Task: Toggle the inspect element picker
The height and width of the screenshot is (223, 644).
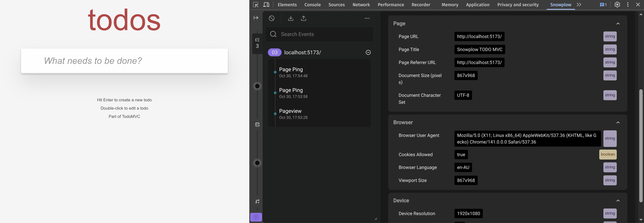Action: tap(255, 5)
